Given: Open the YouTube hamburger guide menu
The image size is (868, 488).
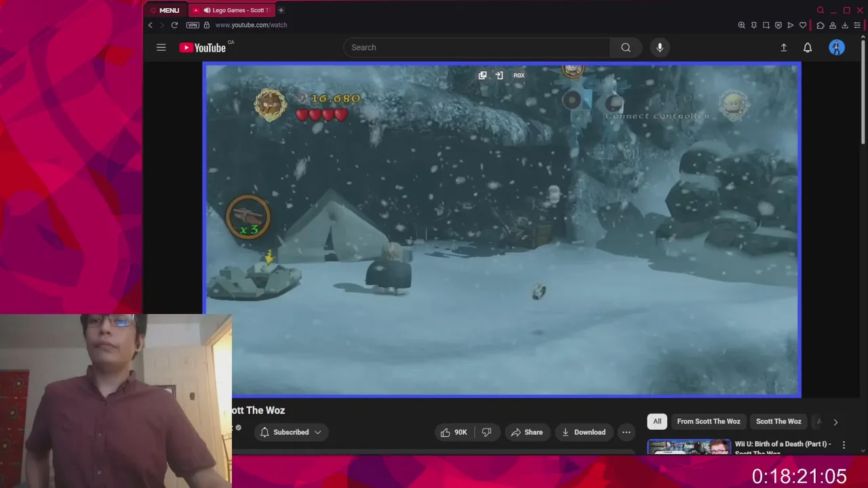Looking at the screenshot, I should [x=161, y=47].
